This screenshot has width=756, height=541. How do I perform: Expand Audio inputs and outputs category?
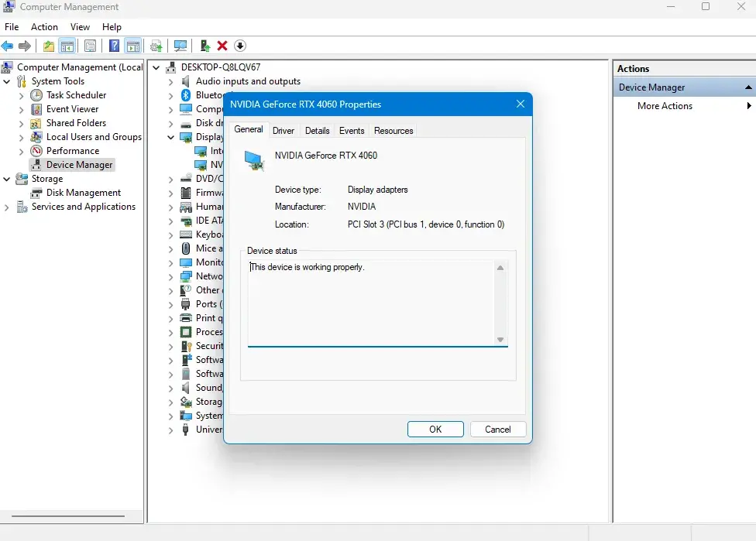click(170, 81)
